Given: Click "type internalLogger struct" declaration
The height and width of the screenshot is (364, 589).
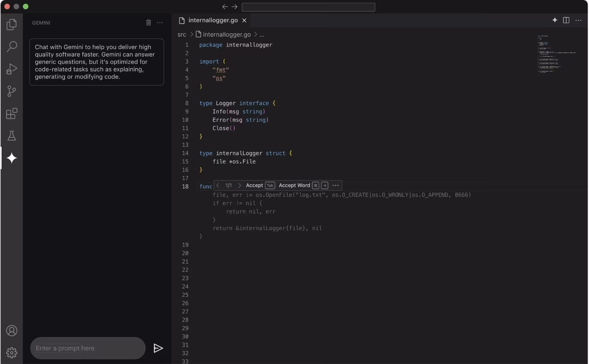Looking at the screenshot, I should [246, 153].
